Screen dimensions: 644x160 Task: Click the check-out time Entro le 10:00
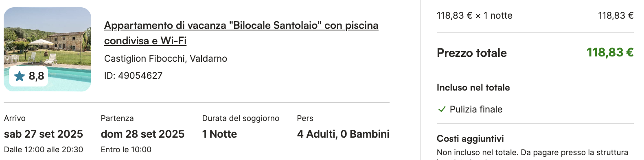click(x=126, y=149)
